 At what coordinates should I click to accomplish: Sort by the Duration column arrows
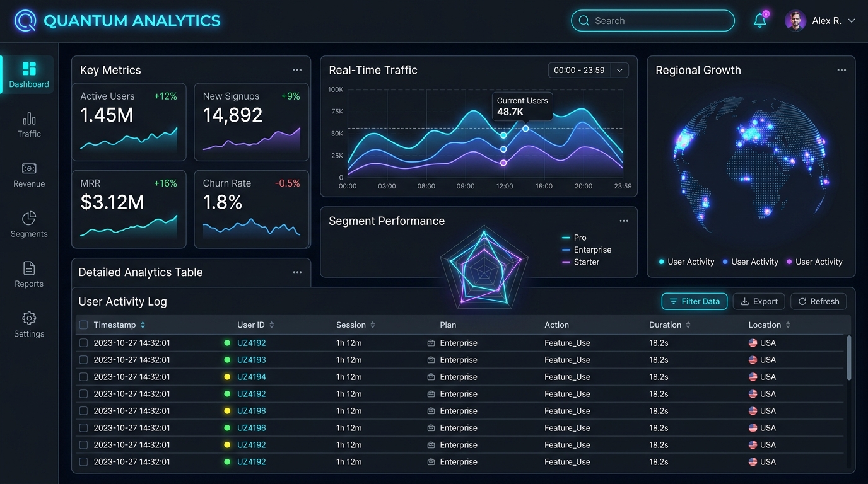pos(688,325)
